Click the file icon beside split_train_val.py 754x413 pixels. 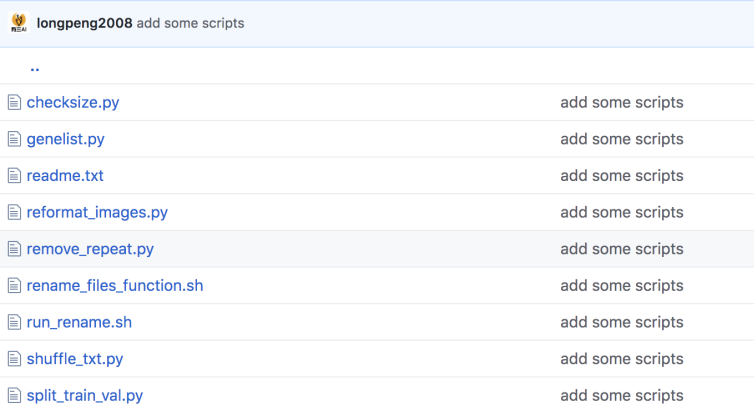click(x=14, y=395)
